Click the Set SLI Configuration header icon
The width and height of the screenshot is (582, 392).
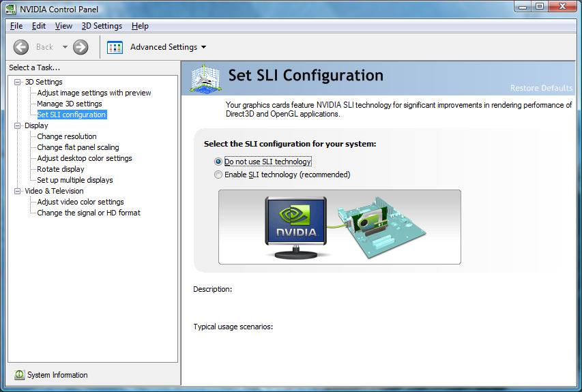pyautogui.click(x=205, y=77)
